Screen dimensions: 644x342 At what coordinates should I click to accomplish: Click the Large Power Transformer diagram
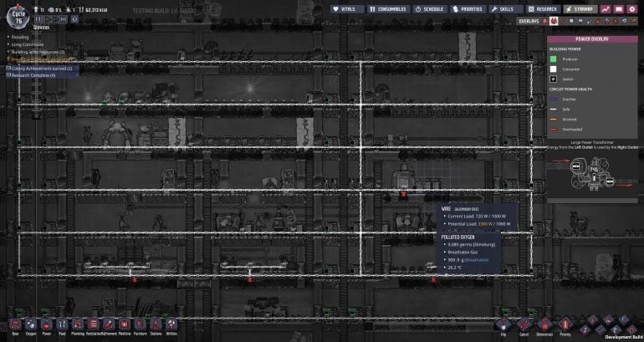(591, 174)
